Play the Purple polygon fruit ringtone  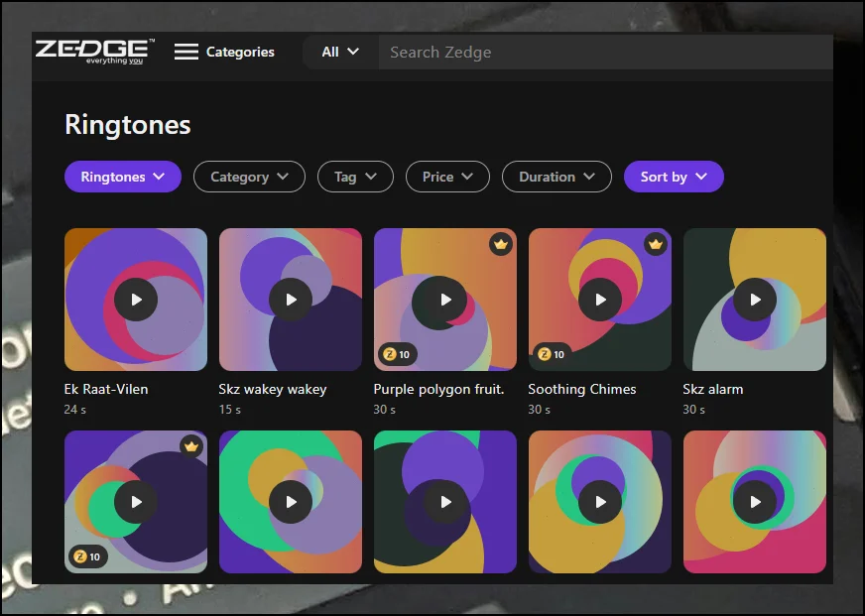coord(445,300)
